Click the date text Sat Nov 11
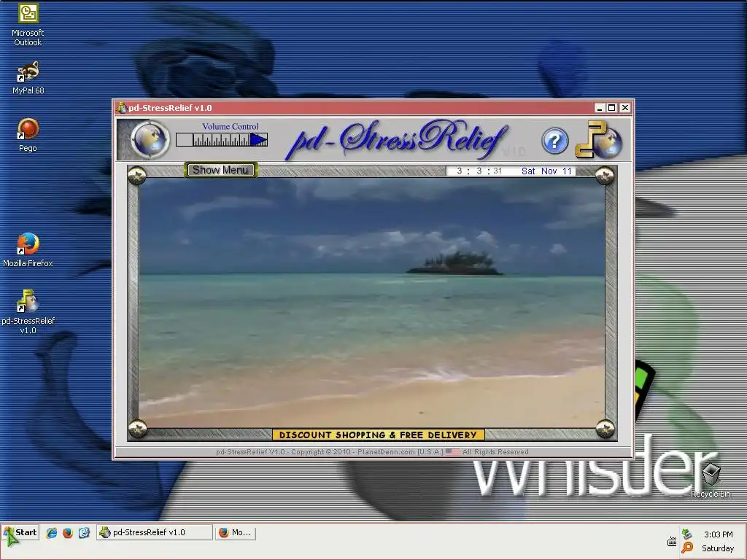 click(546, 171)
